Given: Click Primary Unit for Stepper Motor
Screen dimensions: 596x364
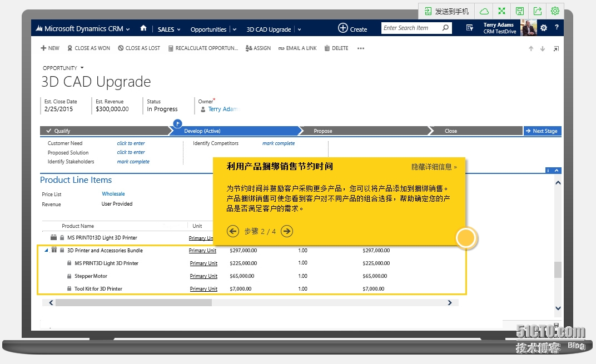Looking at the screenshot, I should (x=203, y=276).
